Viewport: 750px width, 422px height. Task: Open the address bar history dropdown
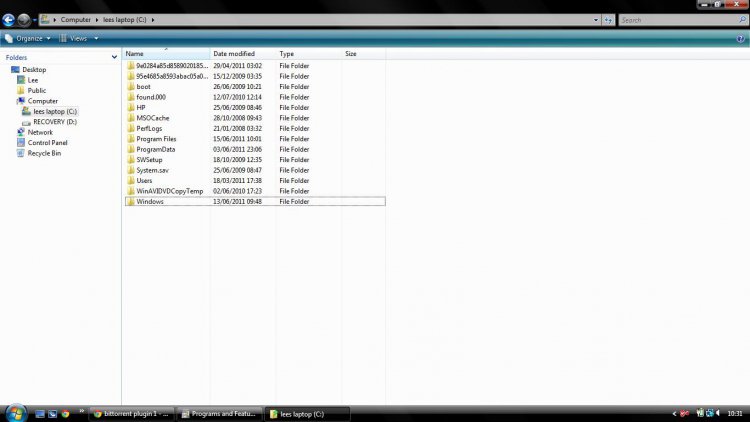point(596,20)
